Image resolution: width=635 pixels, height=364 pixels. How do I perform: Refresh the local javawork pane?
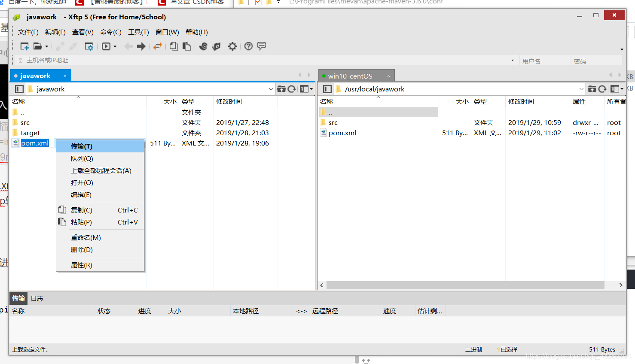click(292, 89)
